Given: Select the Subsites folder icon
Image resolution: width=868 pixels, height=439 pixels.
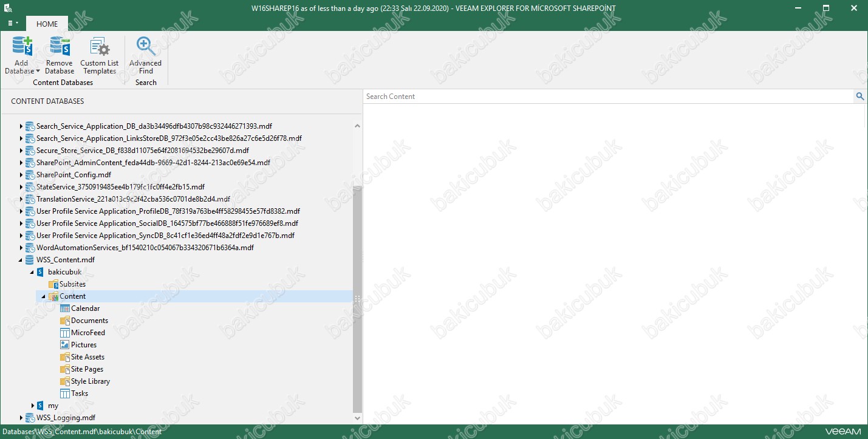Looking at the screenshot, I should click(53, 284).
